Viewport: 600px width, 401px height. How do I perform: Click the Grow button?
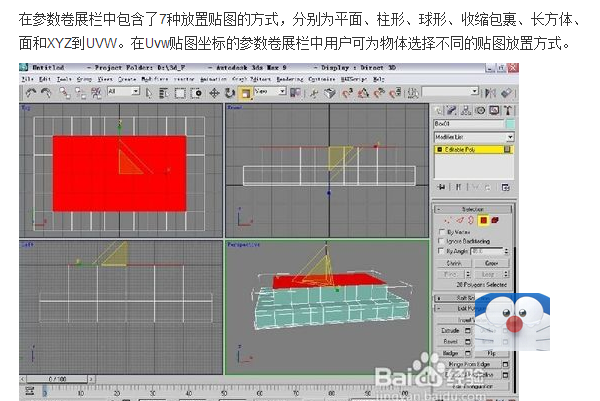[x=491, y=263]
